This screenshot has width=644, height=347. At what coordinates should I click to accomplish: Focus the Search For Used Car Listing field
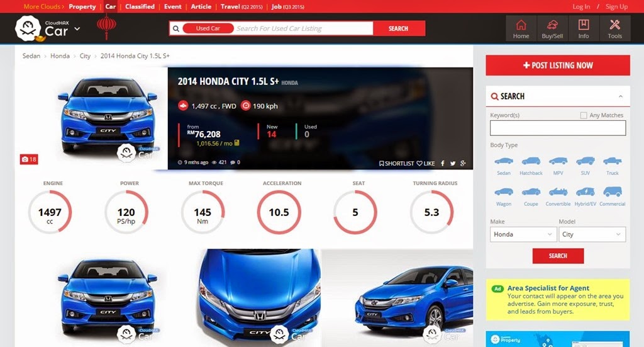(x=303, y=28)
